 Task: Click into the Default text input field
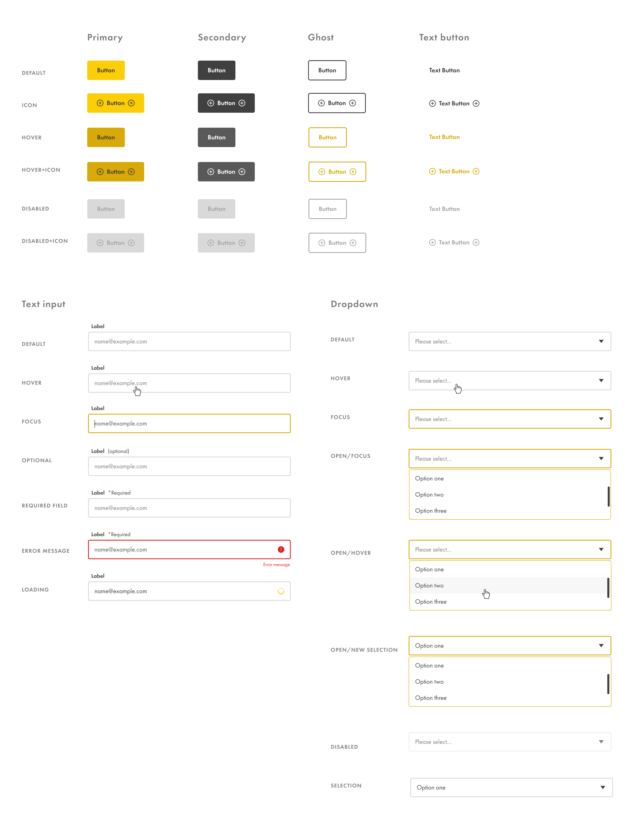189,341
